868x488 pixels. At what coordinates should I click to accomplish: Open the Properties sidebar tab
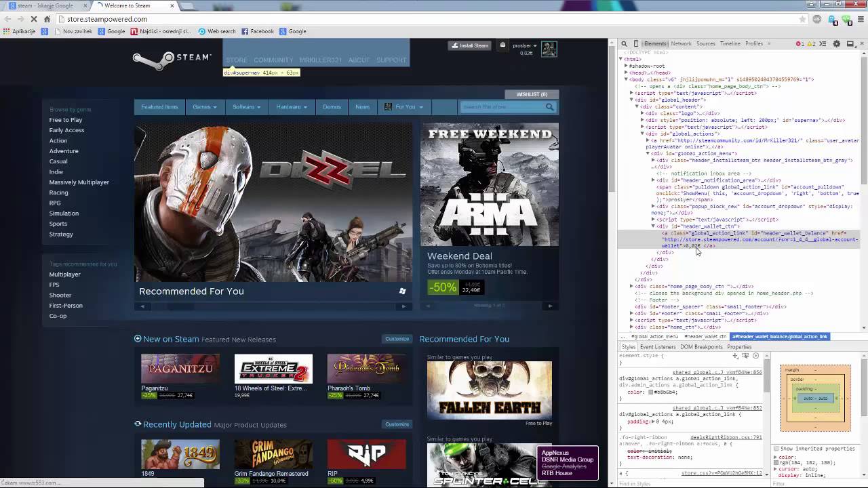click(739, 347)
